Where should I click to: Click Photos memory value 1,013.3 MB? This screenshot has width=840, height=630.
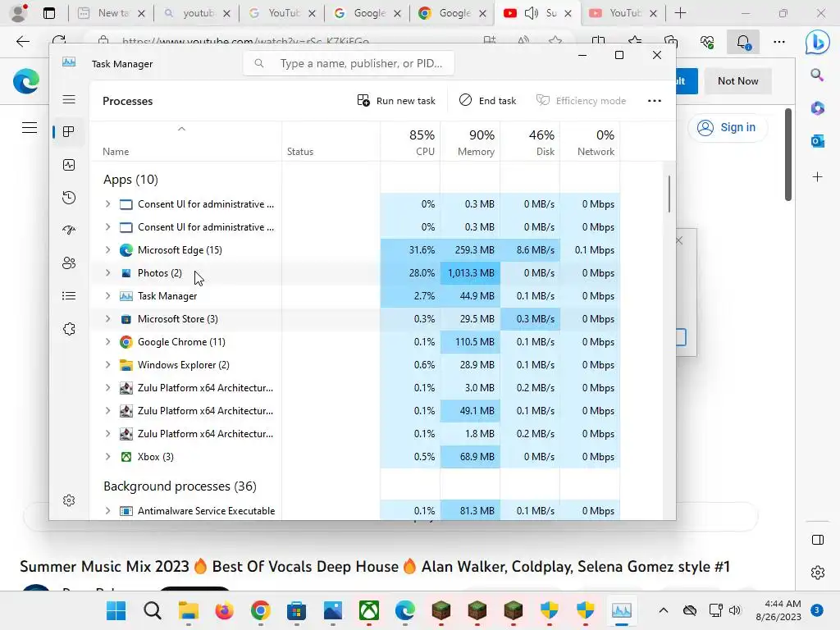click(470, 272)
